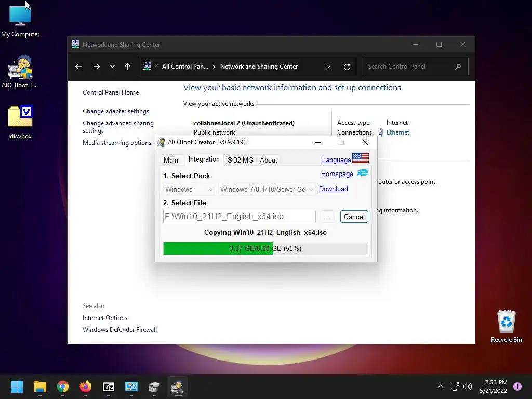The image size is (532, 399).
Task: Close the AIO Boot Creator window
Action: tap(365, 142)
